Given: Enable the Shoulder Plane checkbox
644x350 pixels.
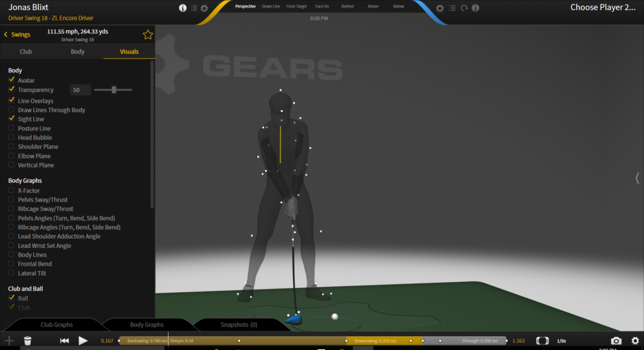Looking at the screenshot, I should [11, 147].
